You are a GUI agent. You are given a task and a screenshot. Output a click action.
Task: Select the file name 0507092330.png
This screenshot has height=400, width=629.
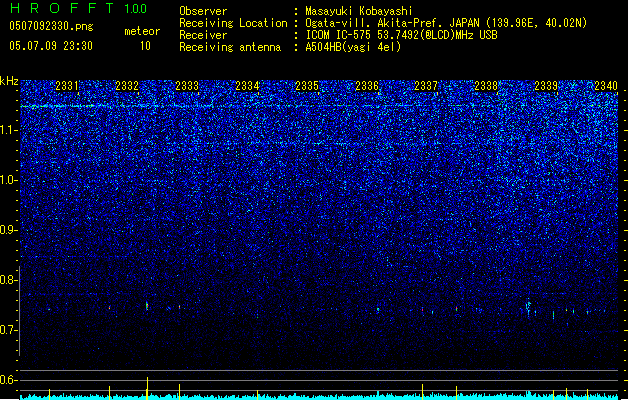(x=51, y=26)
